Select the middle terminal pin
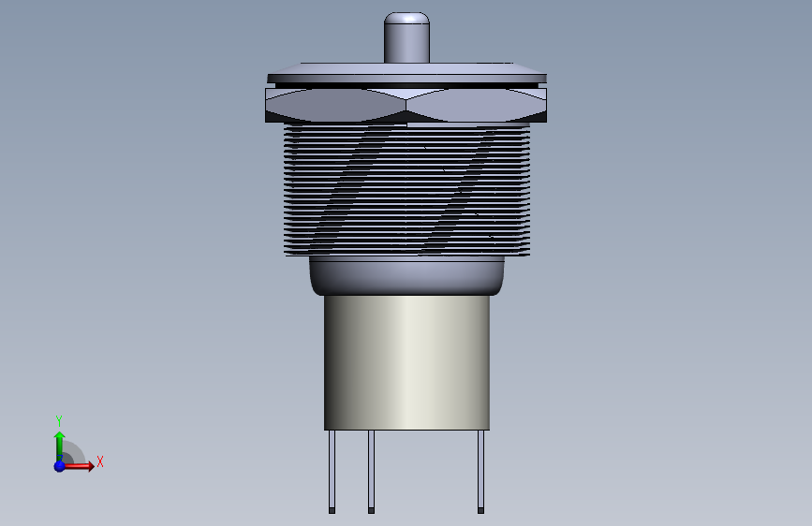 point(371,472)
